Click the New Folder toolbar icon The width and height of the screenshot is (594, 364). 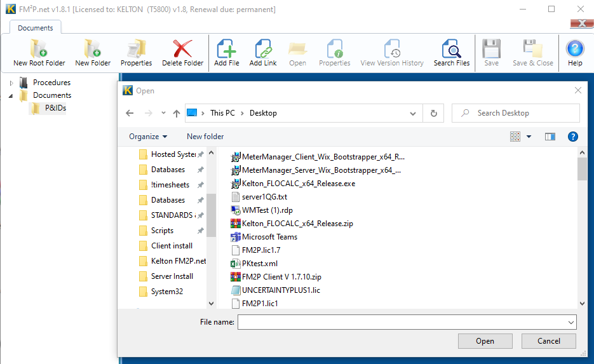click(92, 49)
